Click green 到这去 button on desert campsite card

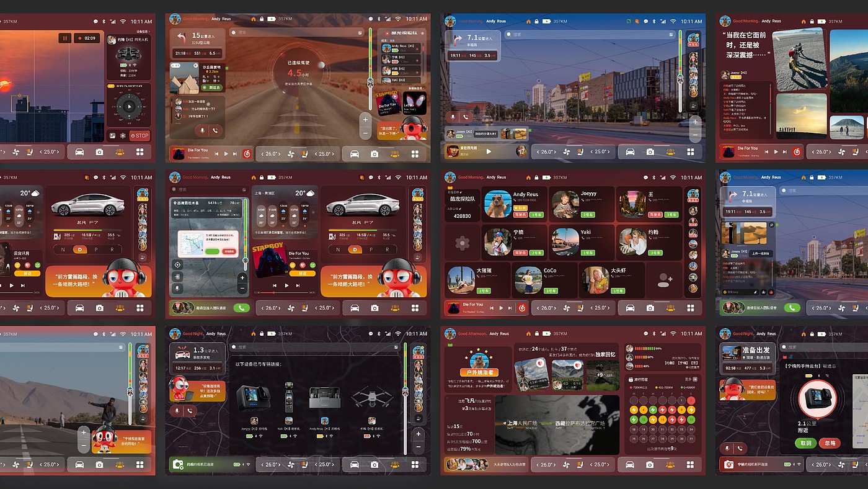click(212, 87)
